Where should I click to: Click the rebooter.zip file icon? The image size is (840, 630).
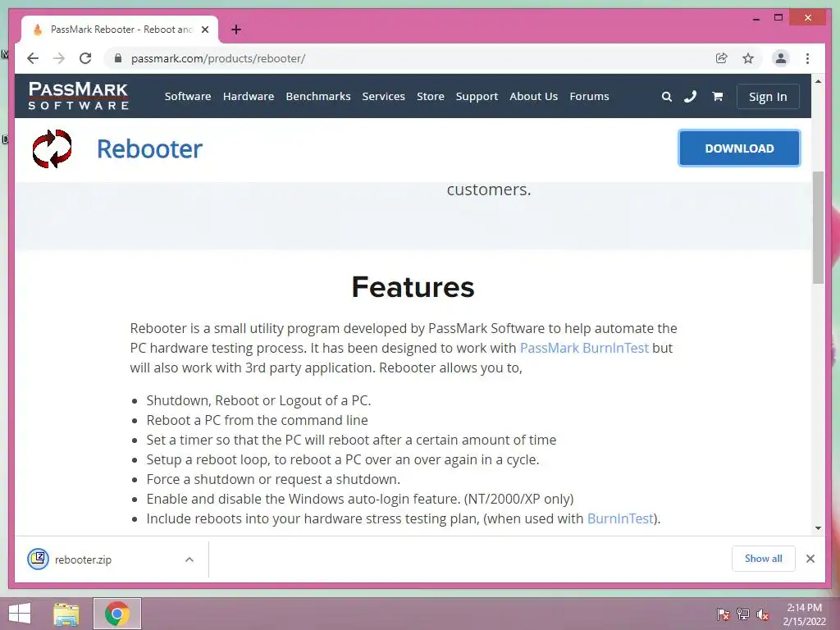(x=38, y=559)
